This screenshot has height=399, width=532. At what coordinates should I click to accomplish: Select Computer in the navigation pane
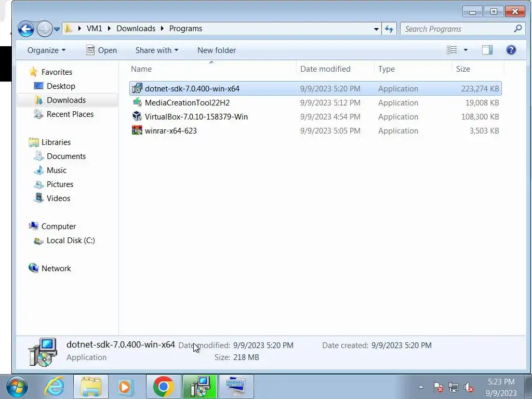[58, 227]
